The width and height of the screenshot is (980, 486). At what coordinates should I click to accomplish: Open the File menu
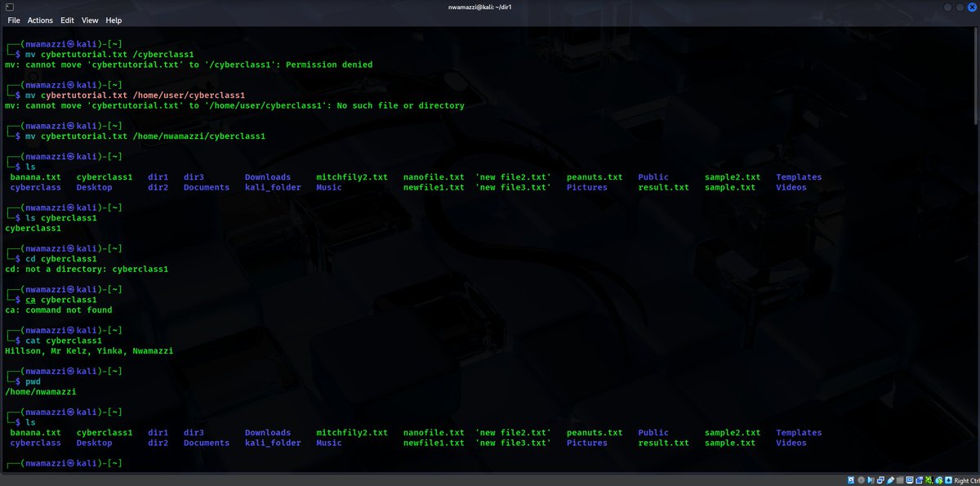(13, 20)
